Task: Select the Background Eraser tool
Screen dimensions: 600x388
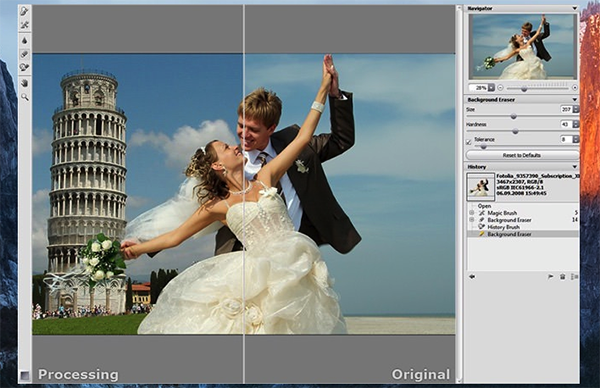Action: pyautogui.click(x=24, y=54)
